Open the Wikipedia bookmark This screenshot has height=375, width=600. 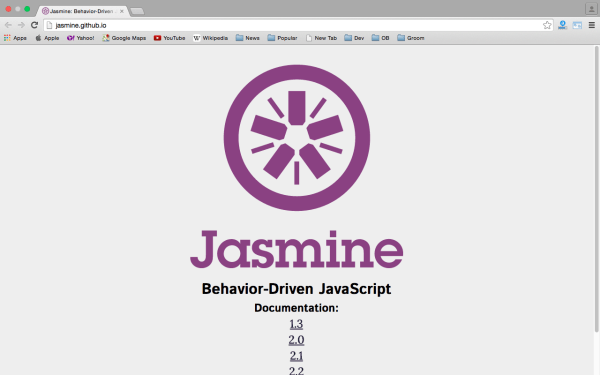(x=210, y=38)
